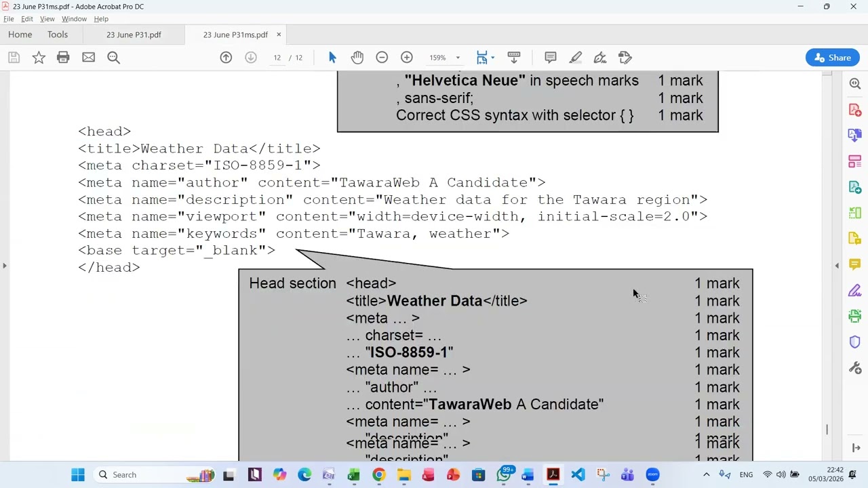Open Fill & Sign pen tool in right pane

[855, 291]
